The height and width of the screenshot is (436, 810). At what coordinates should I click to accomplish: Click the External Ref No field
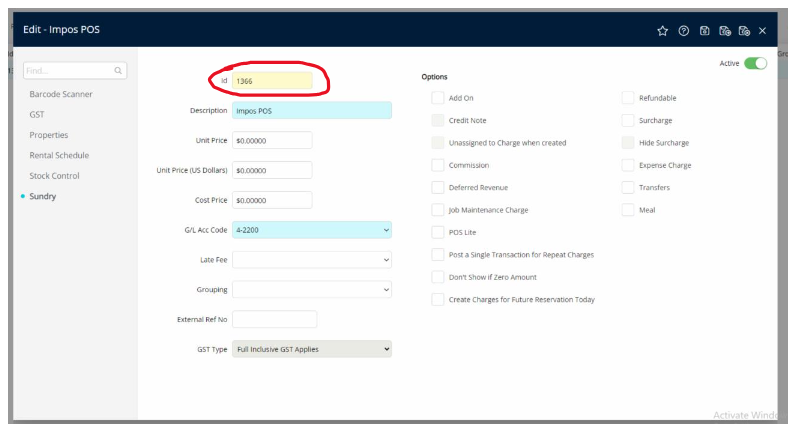tap(274, 320)
